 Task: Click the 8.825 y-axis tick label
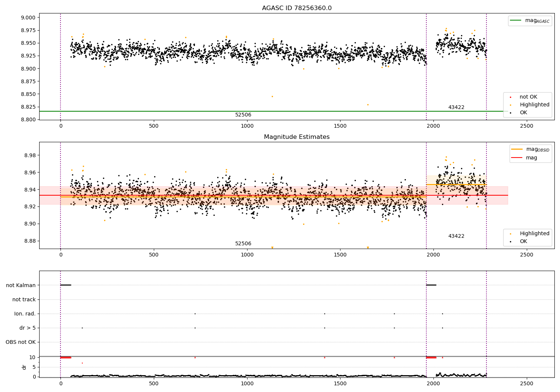point(28,107)
